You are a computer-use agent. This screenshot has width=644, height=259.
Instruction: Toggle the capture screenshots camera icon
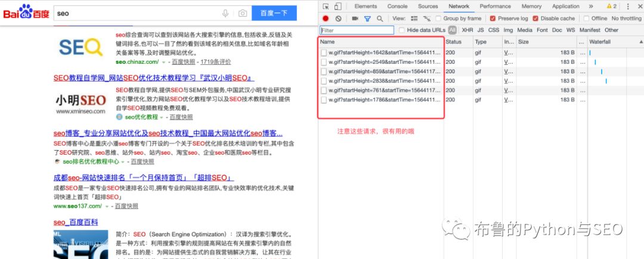coord(355,18)
